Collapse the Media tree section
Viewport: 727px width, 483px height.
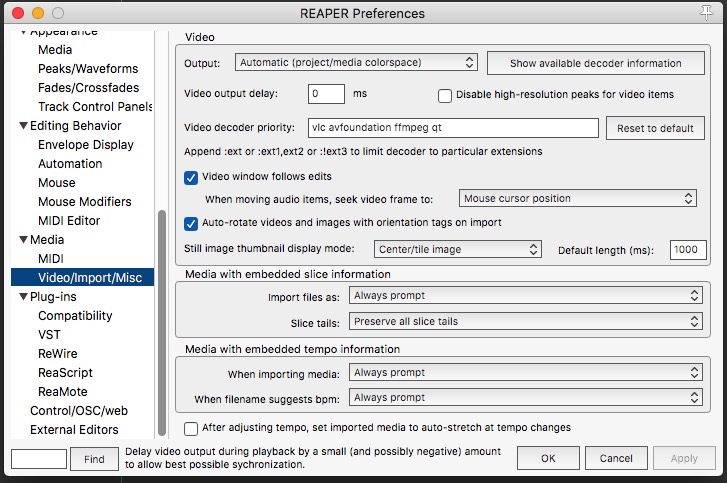point(24,240)
